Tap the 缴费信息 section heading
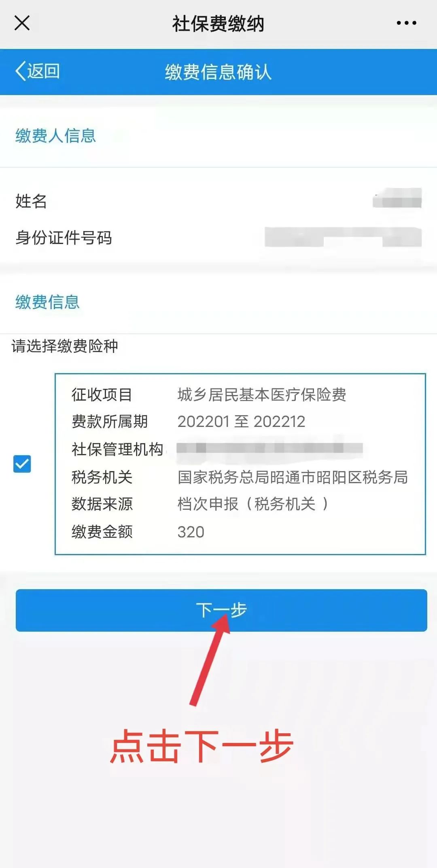437x868 pixels. pos(47,302)
